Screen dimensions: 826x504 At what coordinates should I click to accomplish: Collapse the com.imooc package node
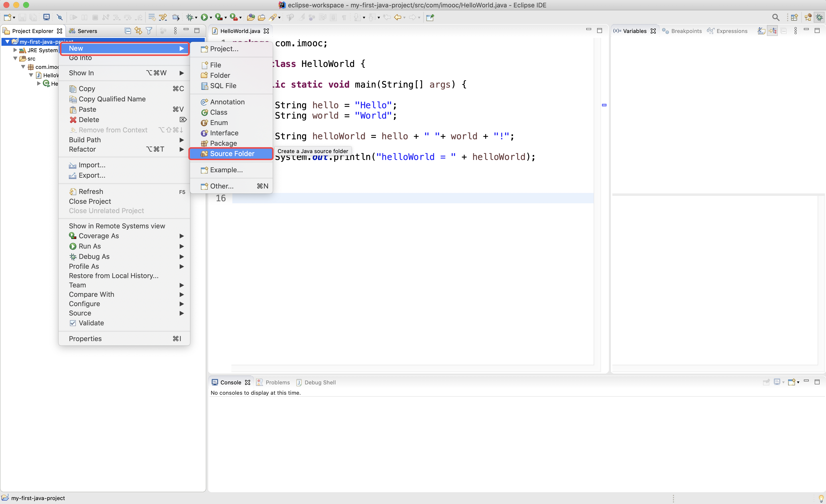tap(23, 67)
